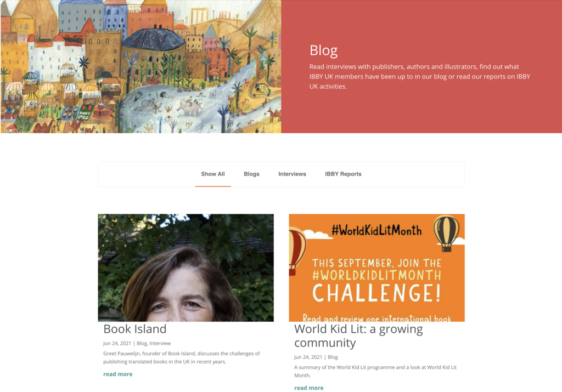Click the Book Island excerpt about Greet Pauwelijn
This screenshot has height=392, width=562.
182,357
